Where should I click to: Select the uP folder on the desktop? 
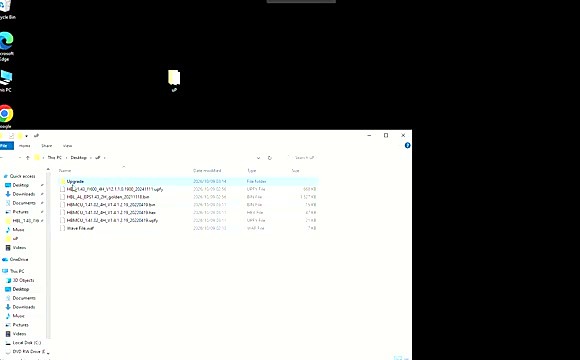coord(174,80)
